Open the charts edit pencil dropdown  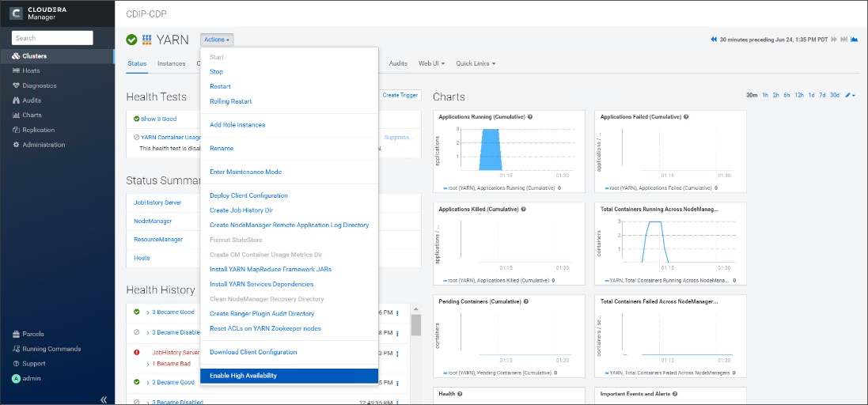851,95
